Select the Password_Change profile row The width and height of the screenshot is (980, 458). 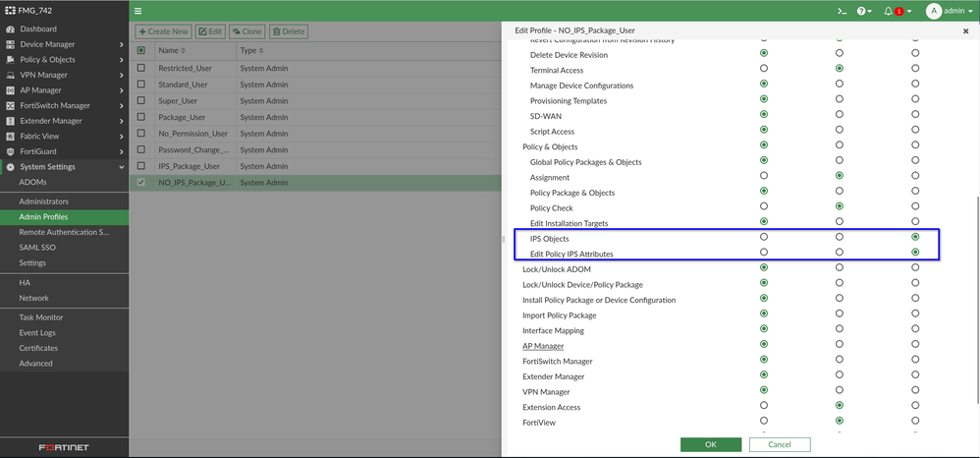(315, 149)
